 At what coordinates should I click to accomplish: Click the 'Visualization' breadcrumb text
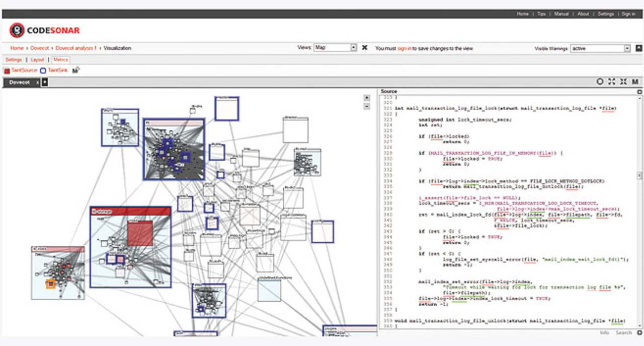[x=117, y=48]
